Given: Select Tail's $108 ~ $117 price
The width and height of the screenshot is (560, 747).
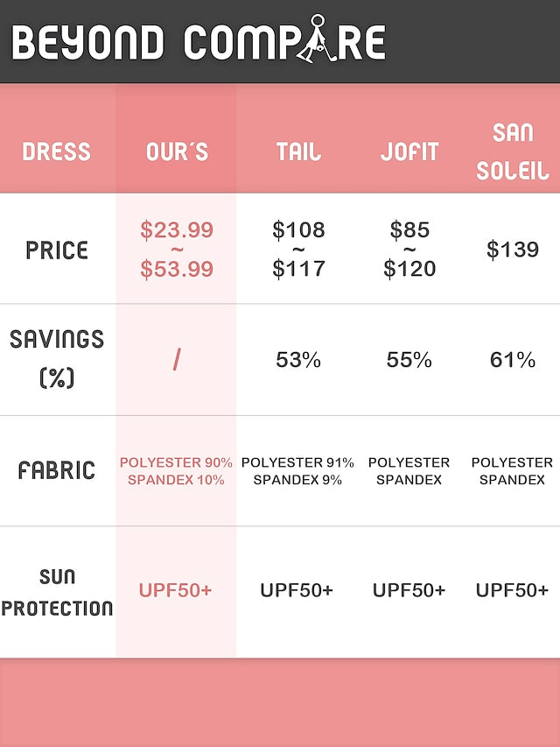Looking at the screenshot, I should [x=298, y=250].
